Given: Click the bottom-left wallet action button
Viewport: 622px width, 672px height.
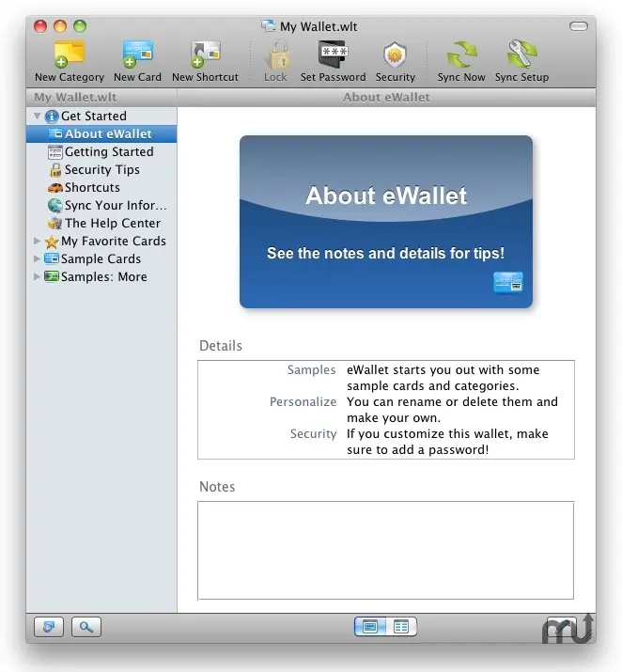Looking at the screenshot, I should tap(49, 627).
